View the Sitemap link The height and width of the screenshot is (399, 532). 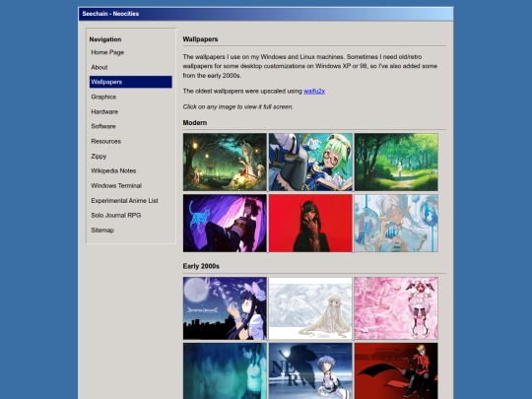pos(102,230)
